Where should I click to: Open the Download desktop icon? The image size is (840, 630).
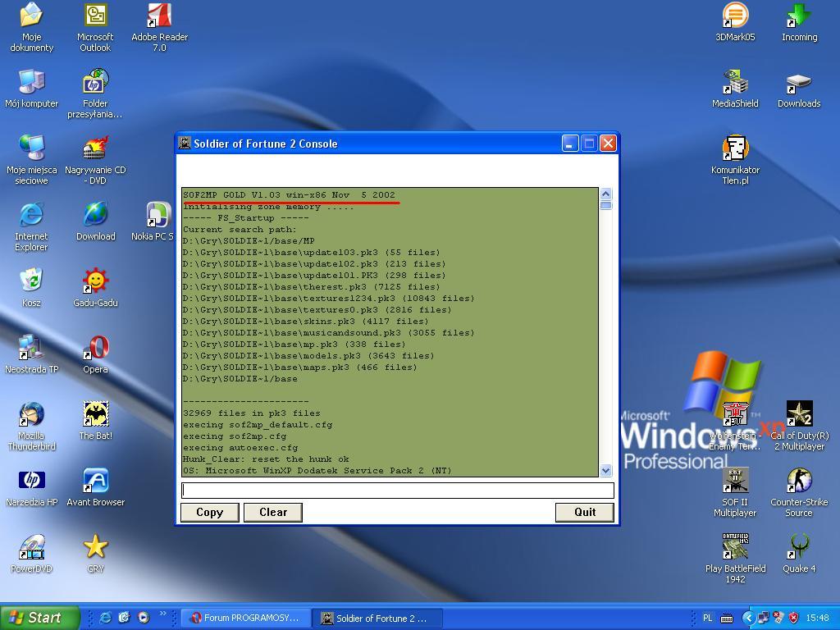click(95, 221)
